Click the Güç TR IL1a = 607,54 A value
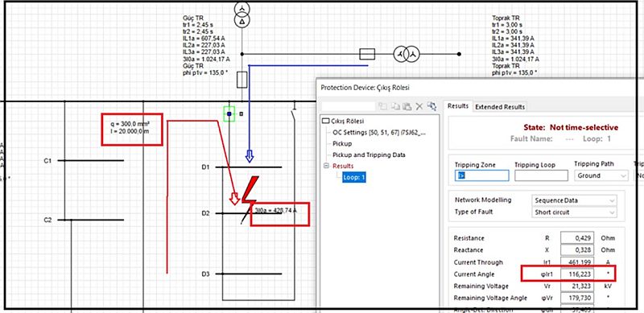 click(204, 39)
